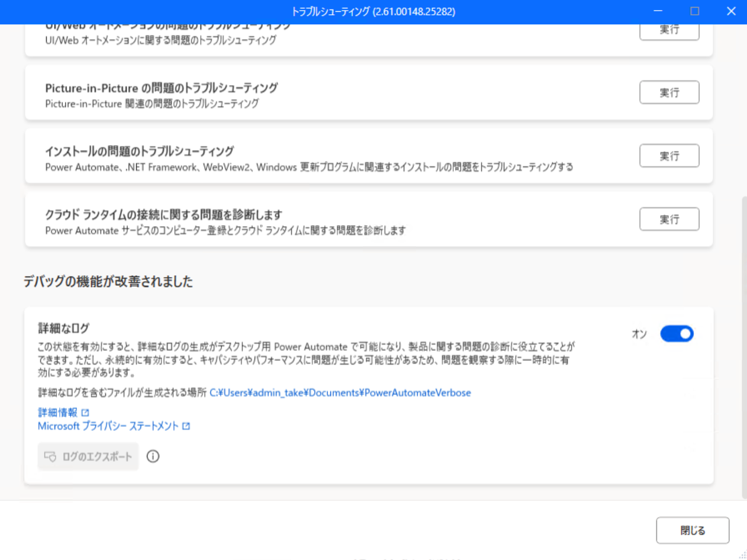Click the external-link icon after プライバシー ステートメント
Image resolution: width=747 pixels, height=560 pixels.
pos(186,426)
